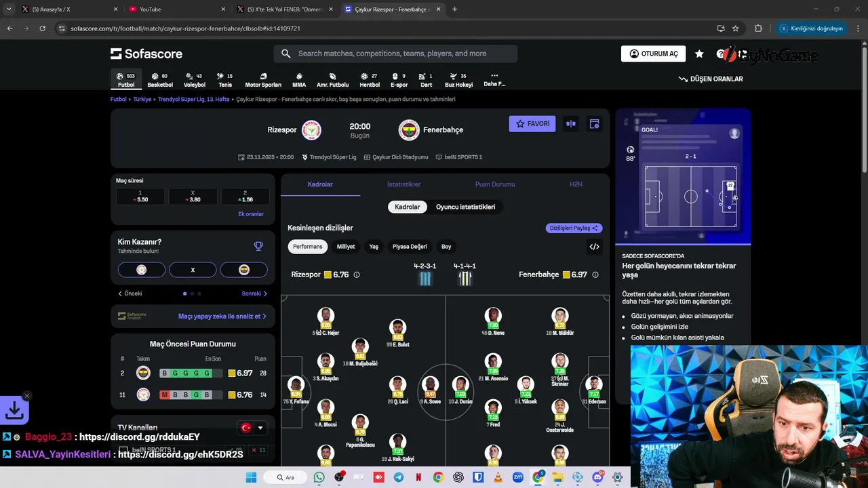Open the Basketbol sport category
868x488 pixels.
[160, 80]
